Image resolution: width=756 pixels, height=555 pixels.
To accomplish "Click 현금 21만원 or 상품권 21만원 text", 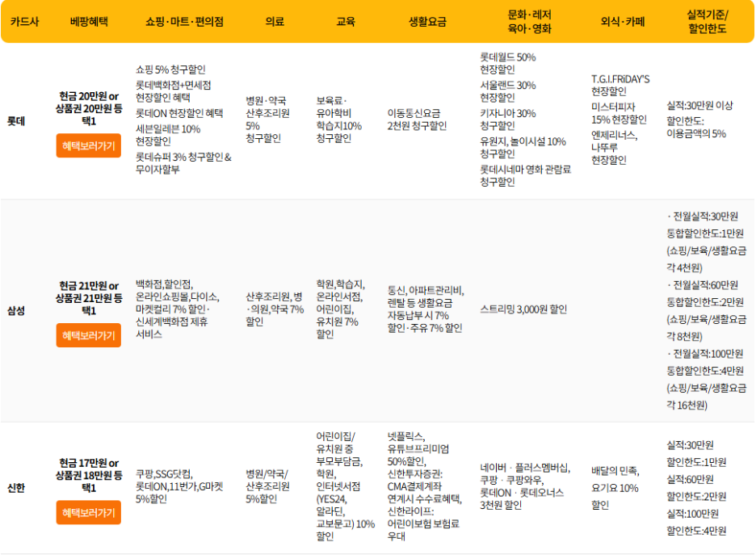I will point(89,298).
